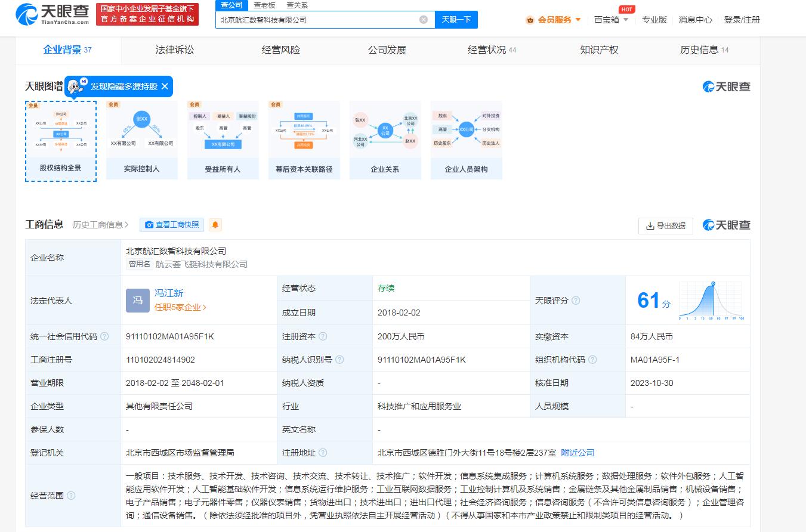Click the help icon beside 纳税人识别号
The height and width of the screenshot is (532, 806).
[339, 360]
